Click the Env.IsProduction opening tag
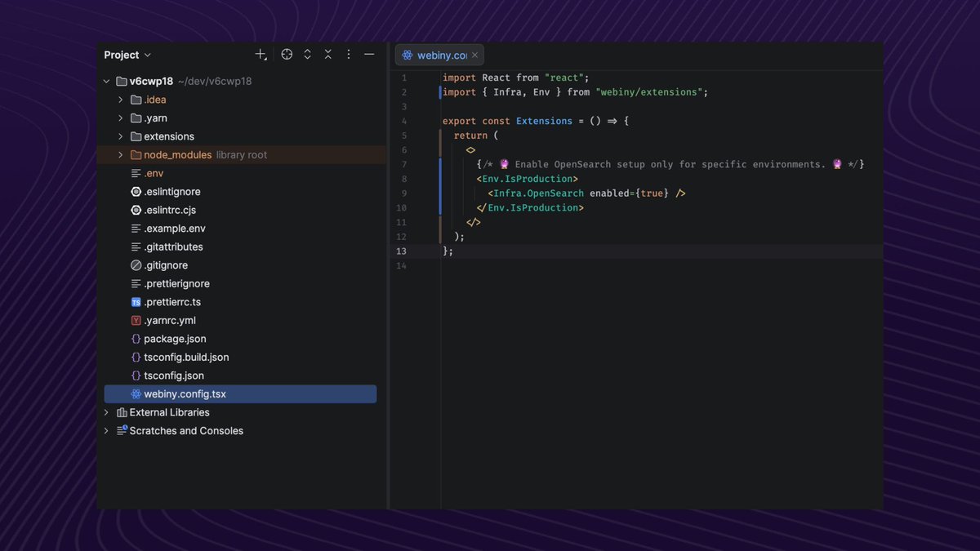The image size is (980, 551). coord(528,179)
